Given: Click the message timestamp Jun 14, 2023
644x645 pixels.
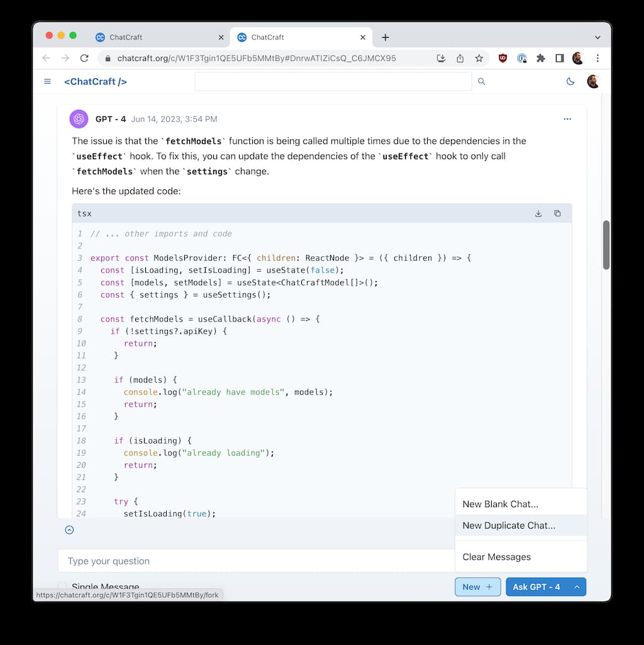Looking at the screenshot, I should click(x=174, y=119).
